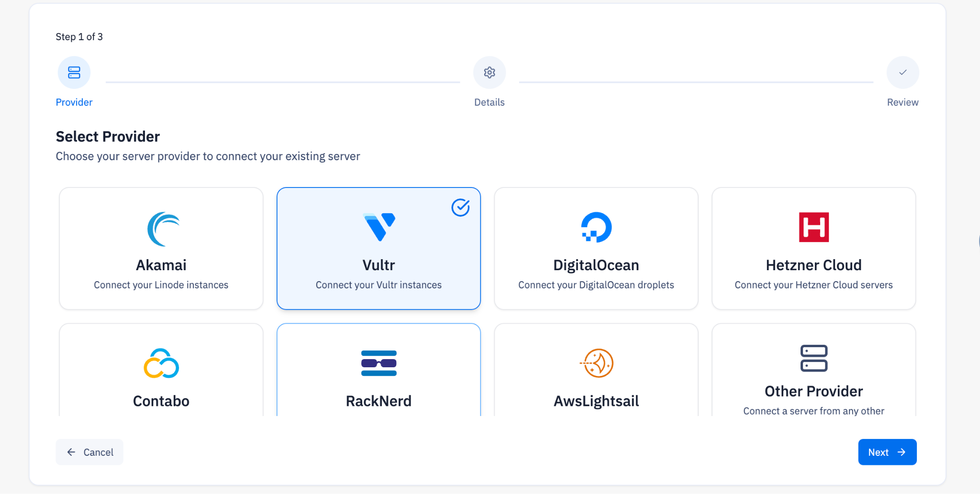Click the Akamai logo icon
980x494 pixels.
[x=163, y=229]
